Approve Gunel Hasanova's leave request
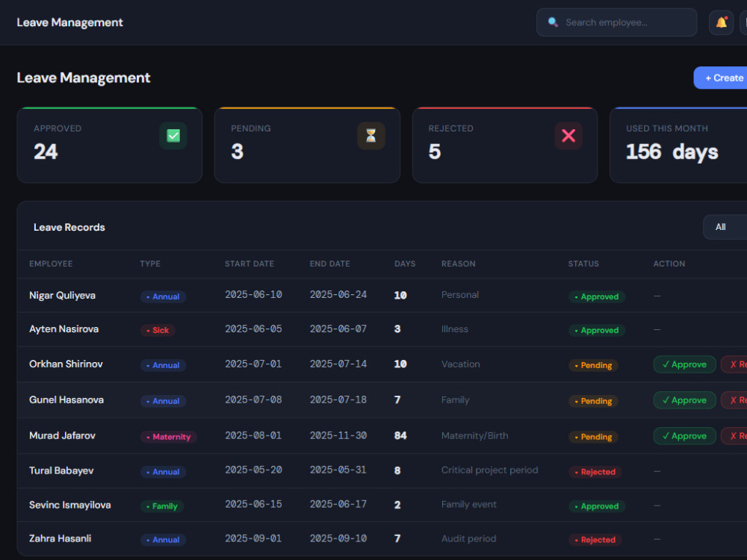This screenshot has width=747, height=560. pos(684,400)
